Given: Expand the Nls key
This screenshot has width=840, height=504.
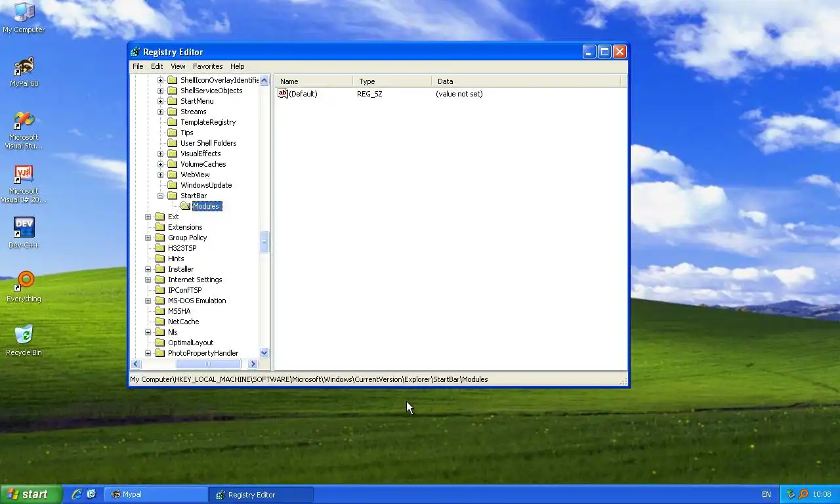Looking at the screenshot, I should pos(148,332).
